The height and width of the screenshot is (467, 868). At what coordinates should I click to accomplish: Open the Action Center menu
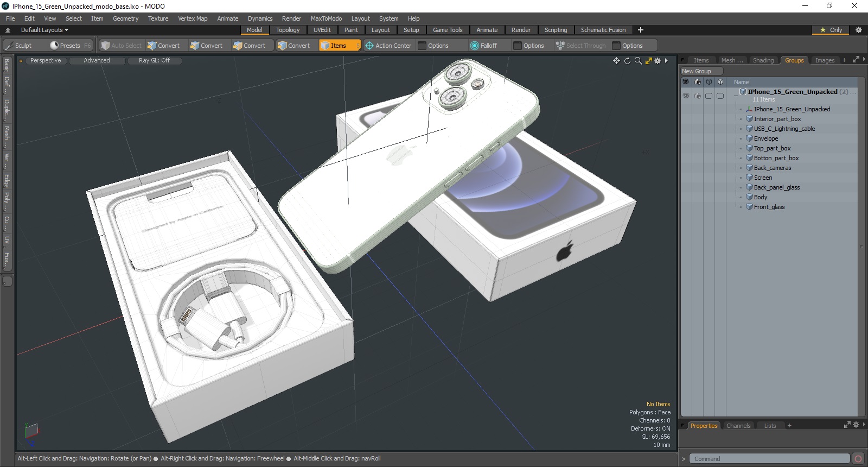(x=388, y=46)
